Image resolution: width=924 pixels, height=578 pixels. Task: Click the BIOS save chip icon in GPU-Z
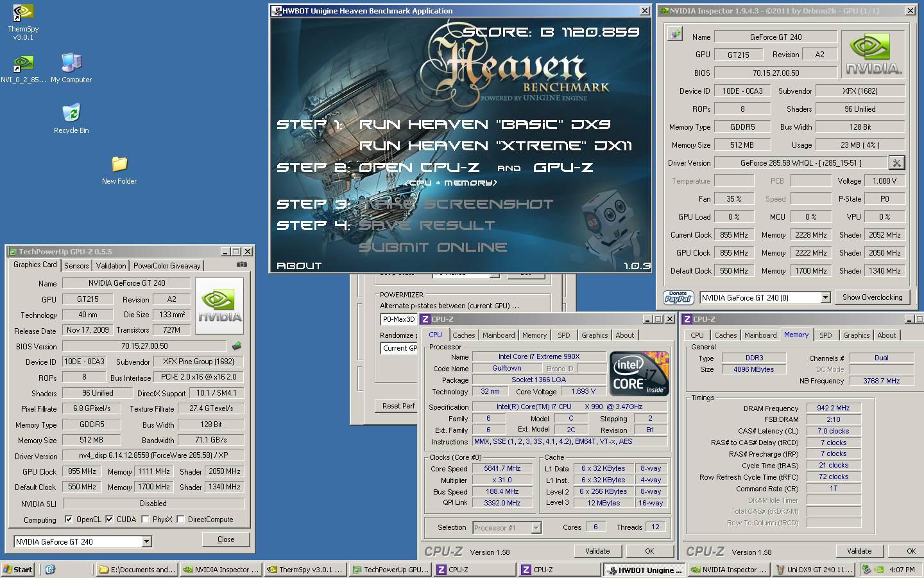click(237, 346)
